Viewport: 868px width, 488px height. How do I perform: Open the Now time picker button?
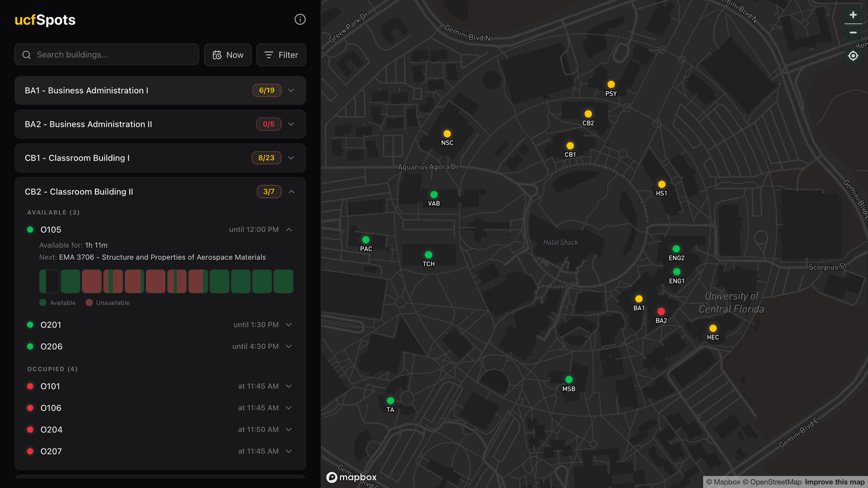(x=228, y=55)
